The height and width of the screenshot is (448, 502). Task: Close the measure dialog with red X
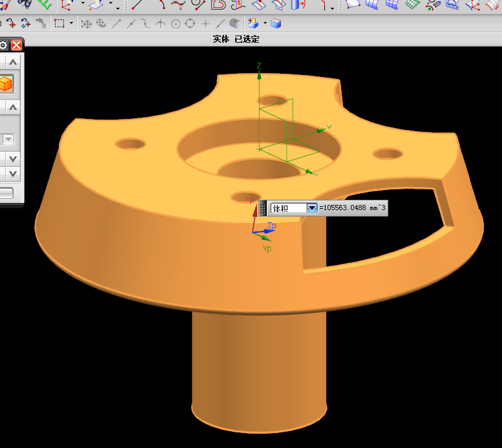click(16, 45)
